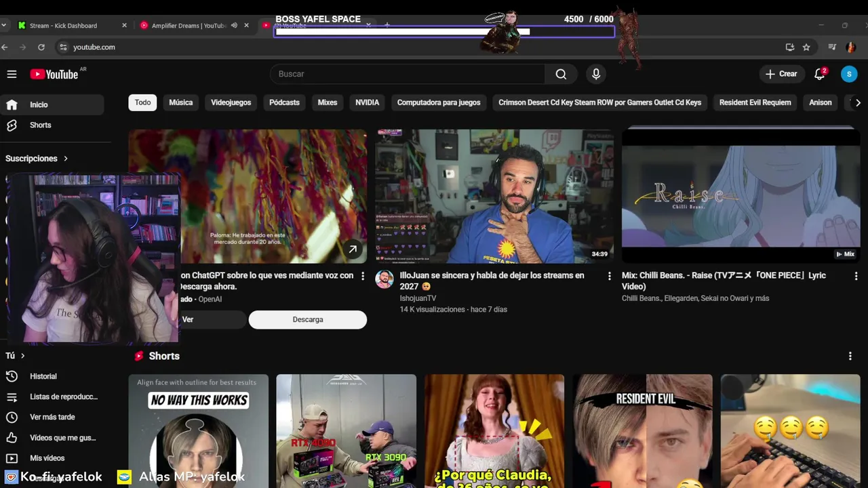Open the tab search dropdown
Viewport: 868px width, 488px height.
click(5, 25)
